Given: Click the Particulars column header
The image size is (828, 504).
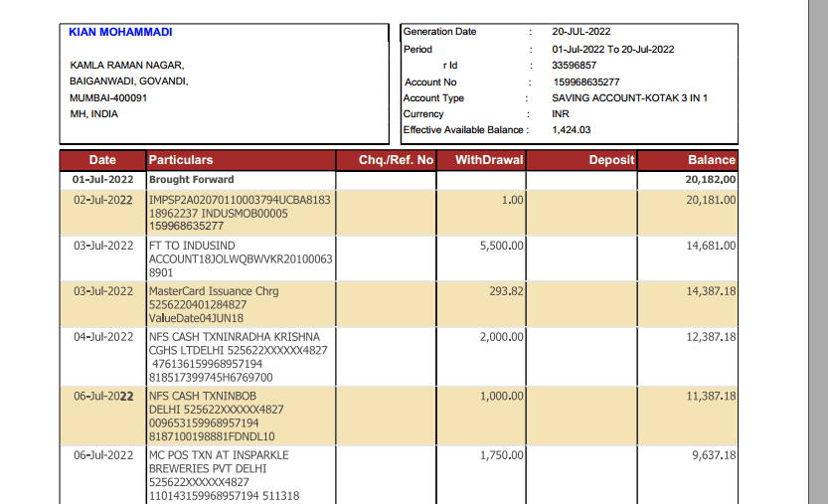Looking at the screenshot, I should (181, 160).
